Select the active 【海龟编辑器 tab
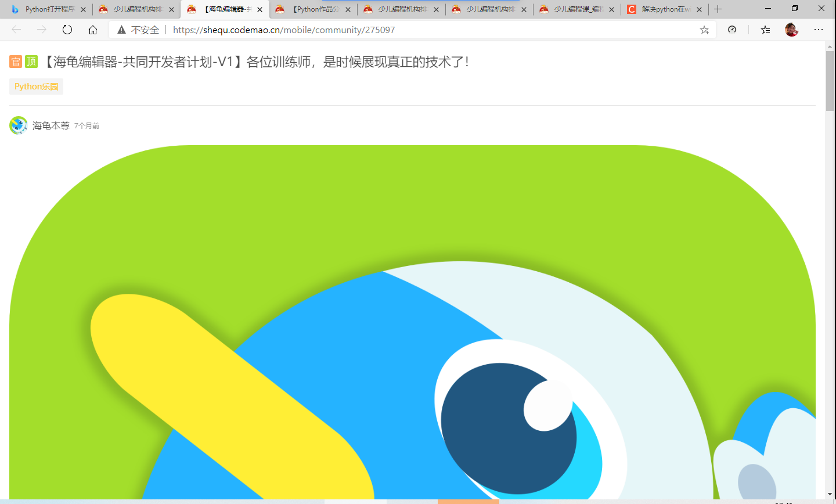 click(225, 9)
